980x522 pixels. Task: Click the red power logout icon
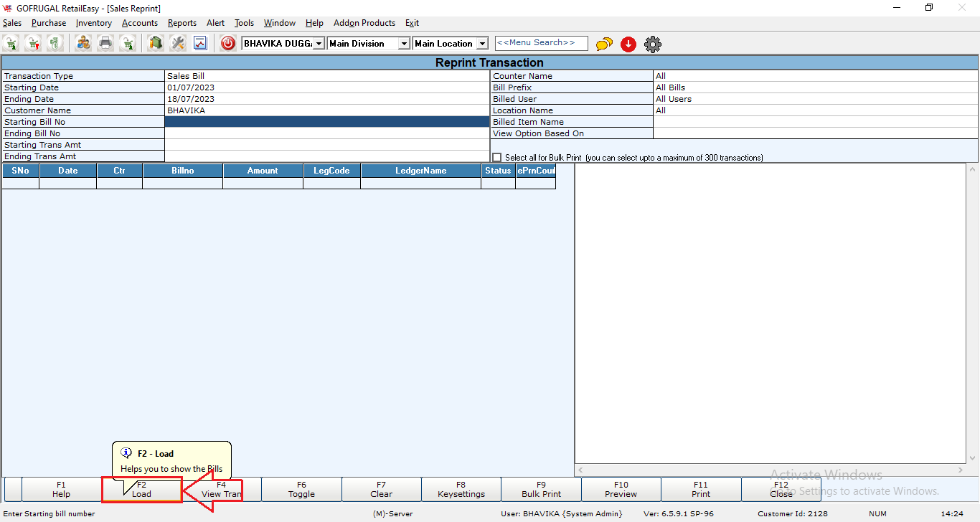228,44
